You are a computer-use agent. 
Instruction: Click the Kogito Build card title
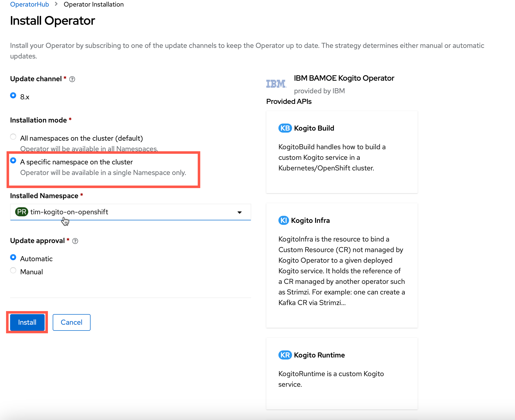click(314, 128)
